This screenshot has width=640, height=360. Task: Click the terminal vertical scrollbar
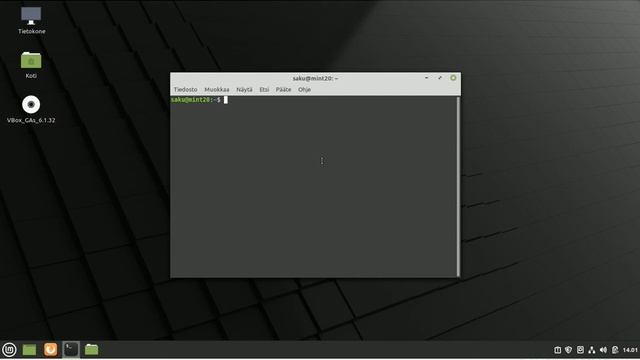[x=458, y=186]
